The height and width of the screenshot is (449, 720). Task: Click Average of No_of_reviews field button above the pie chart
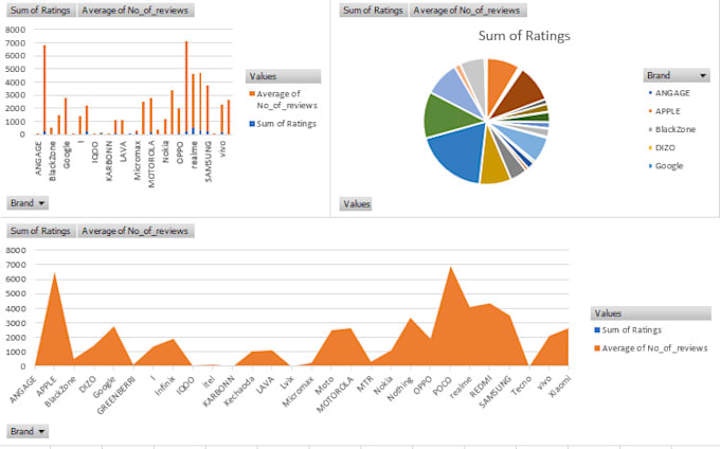pos(467,10)
